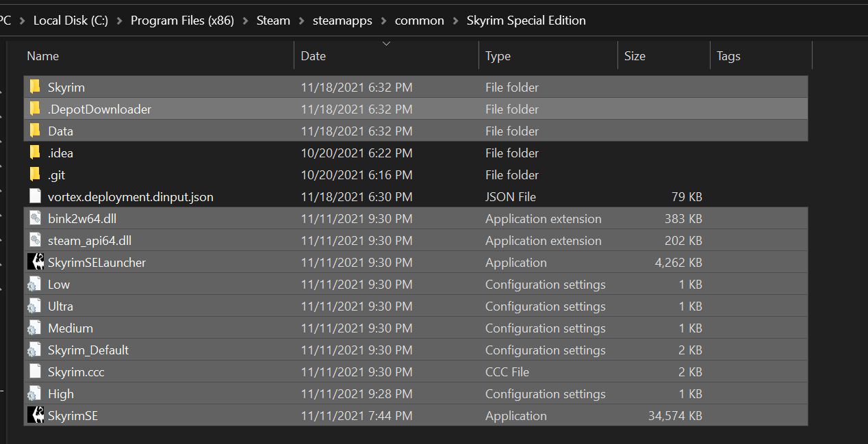Image resolution: width=868 pixels, height=444 pixels.
Task: Click Skyrim Special Edition breadcrumb
Action: (526, 21)
